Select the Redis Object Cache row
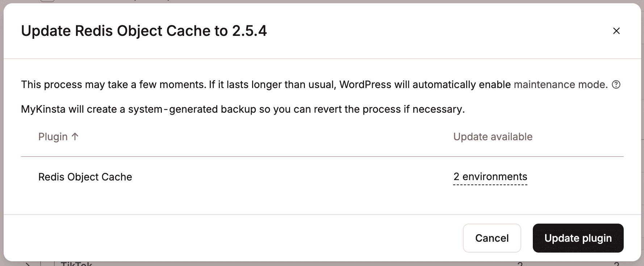Image resolution: width=644 pixels, height=266 pixels. click(85, 177)
